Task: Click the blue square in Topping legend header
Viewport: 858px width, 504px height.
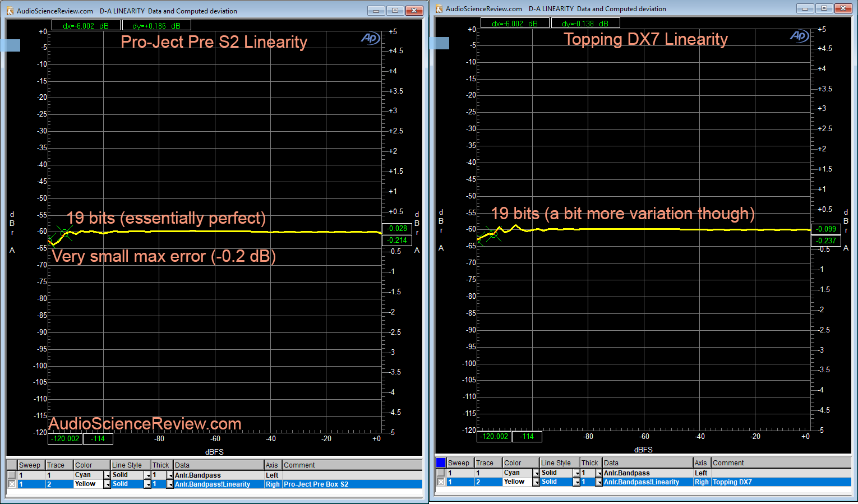Action: (441, 463)
